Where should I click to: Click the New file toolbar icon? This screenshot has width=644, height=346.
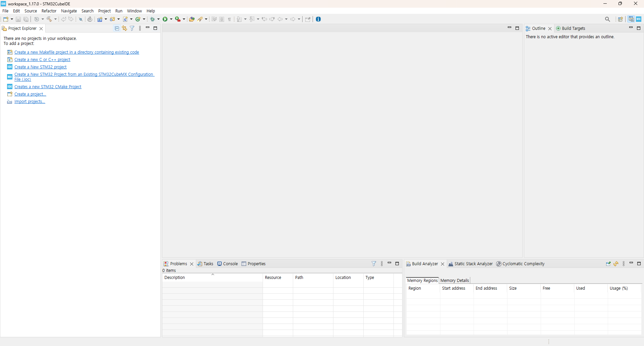pyautogui.click(x=6, y=19)
